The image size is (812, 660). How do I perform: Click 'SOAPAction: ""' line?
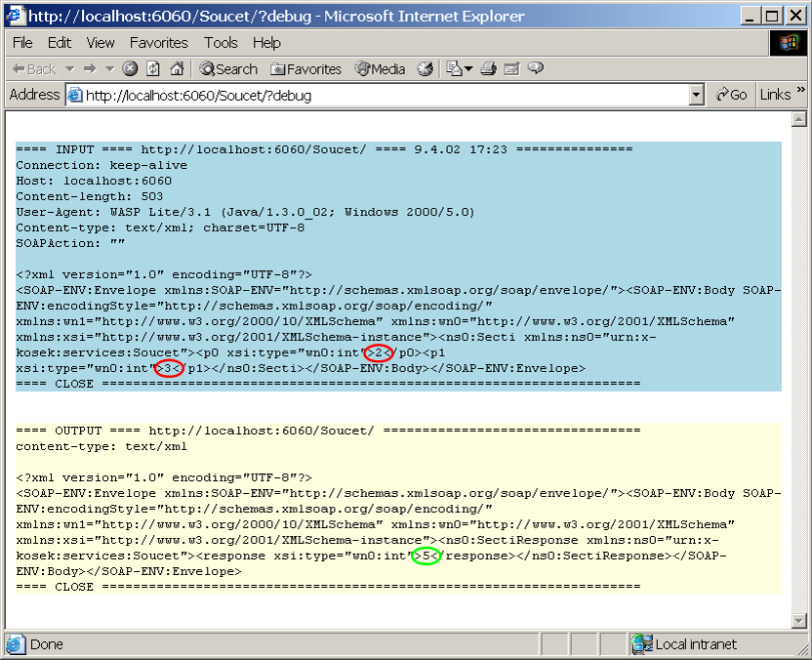coord(70,243)
